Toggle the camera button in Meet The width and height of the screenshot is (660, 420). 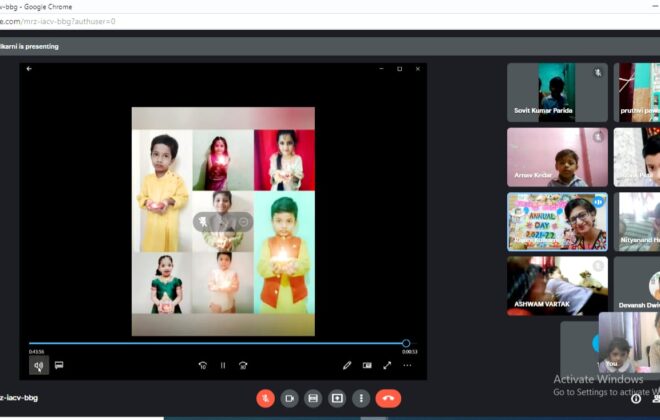point(290,398)
